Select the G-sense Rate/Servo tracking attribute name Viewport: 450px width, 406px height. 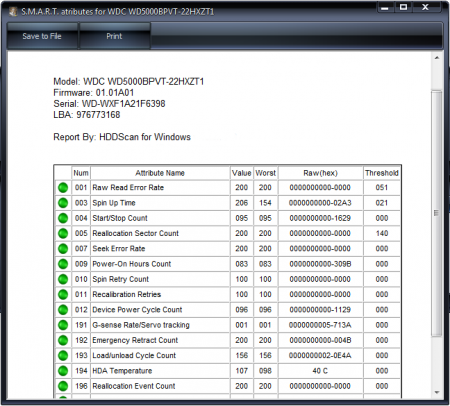141,325
